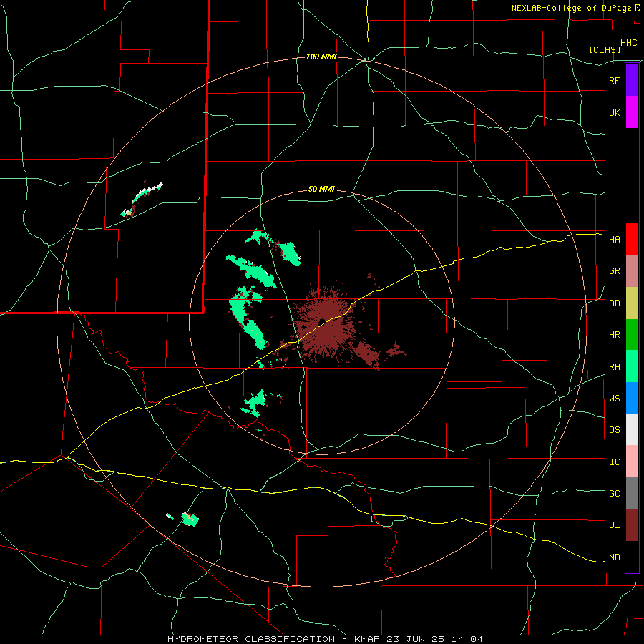The height and width of the screenshot is (644, 644).
Task: Click the DS legend label
Action: [x=614, y=429]
